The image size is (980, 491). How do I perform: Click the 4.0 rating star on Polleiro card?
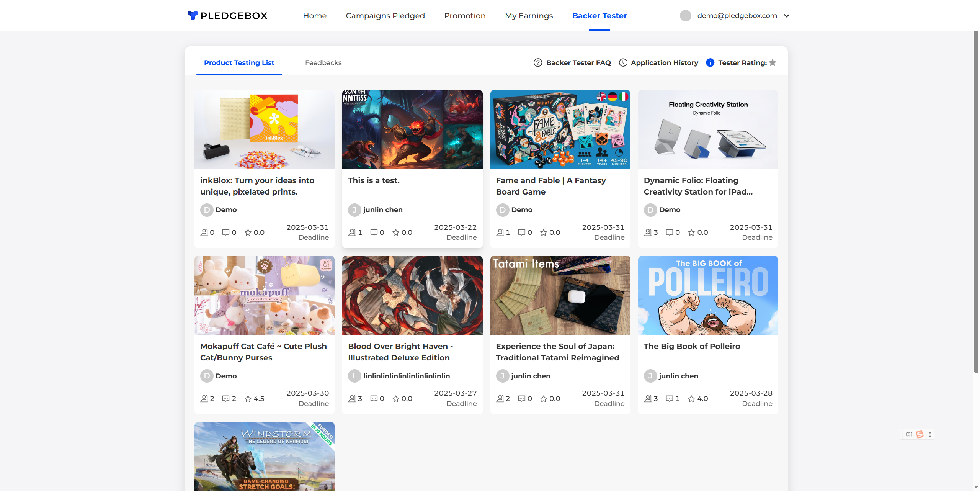(691, 399)
